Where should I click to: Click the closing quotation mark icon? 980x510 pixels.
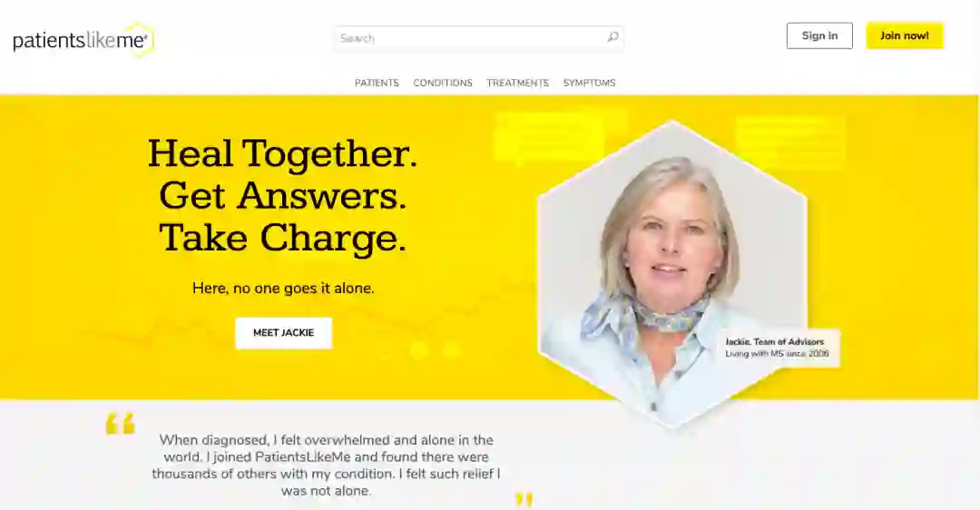pos(524,500)
